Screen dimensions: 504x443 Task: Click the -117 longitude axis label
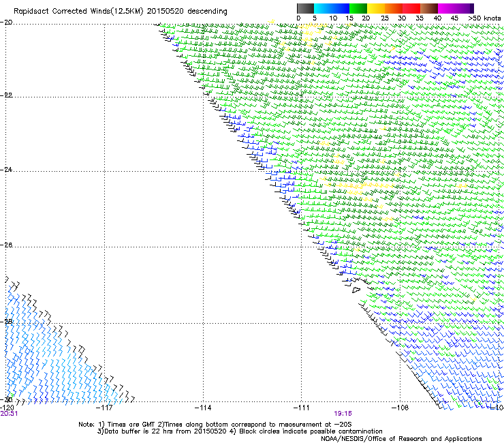pos(104,408)
